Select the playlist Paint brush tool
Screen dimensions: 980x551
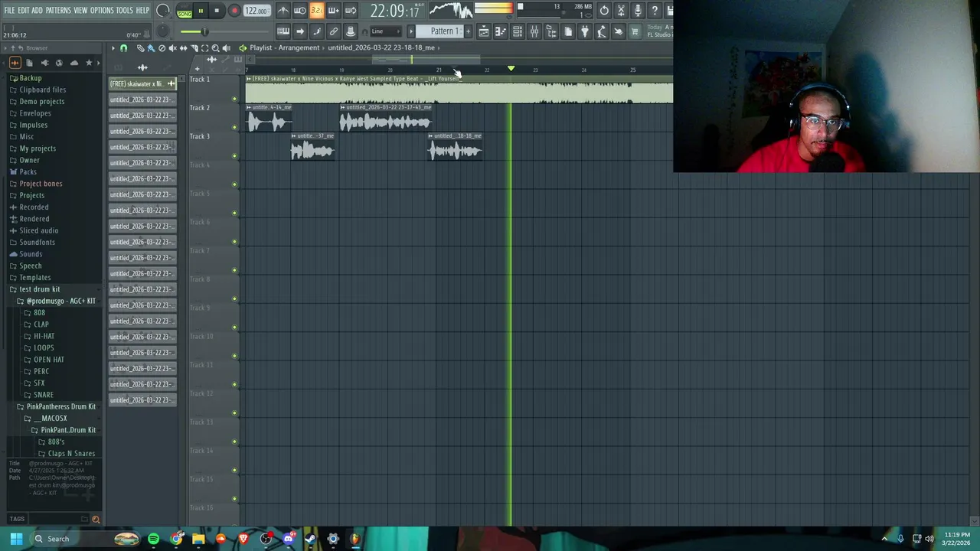[x=151, y=47]
